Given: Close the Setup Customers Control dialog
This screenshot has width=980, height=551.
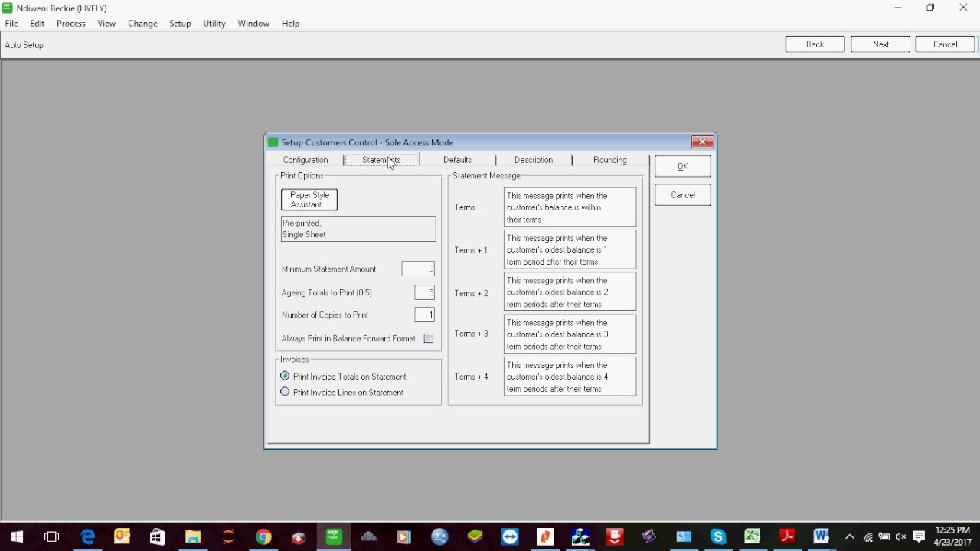Looking at the screenshot, I should click(702, 142).
